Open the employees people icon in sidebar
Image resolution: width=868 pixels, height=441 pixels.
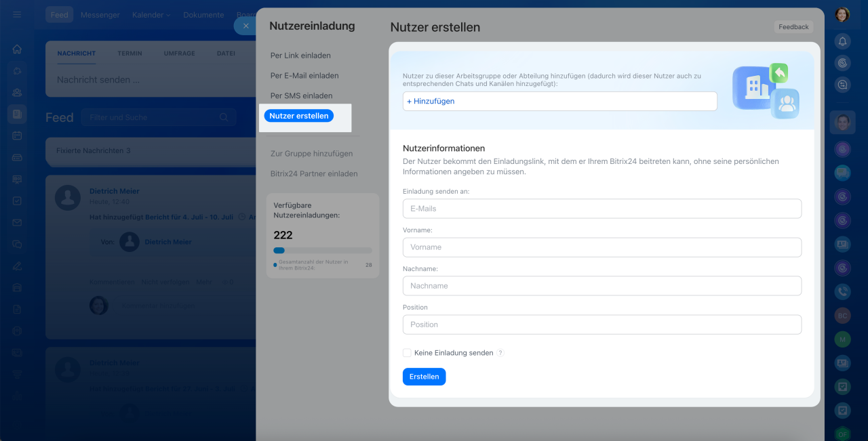(17, 92)
